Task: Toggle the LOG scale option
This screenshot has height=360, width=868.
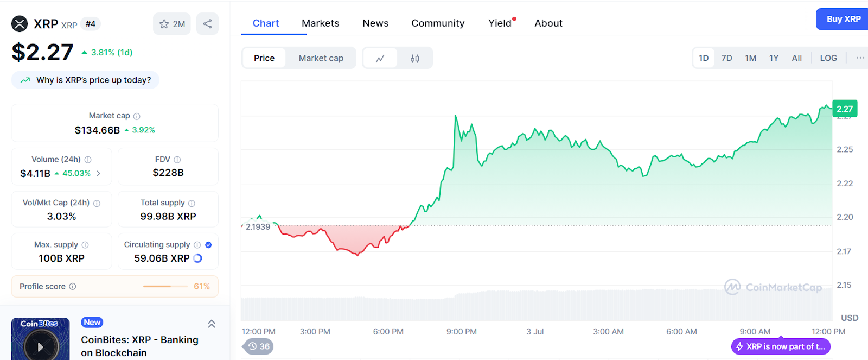Action: point(828,58)
